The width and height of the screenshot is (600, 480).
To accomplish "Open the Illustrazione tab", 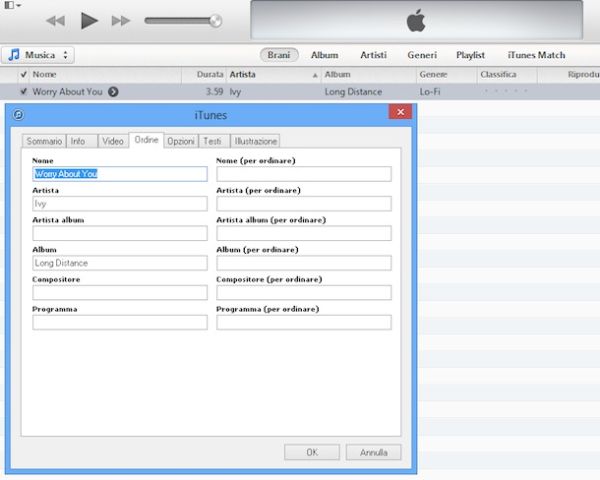I will pyautogui.click(x=256, y=141).
